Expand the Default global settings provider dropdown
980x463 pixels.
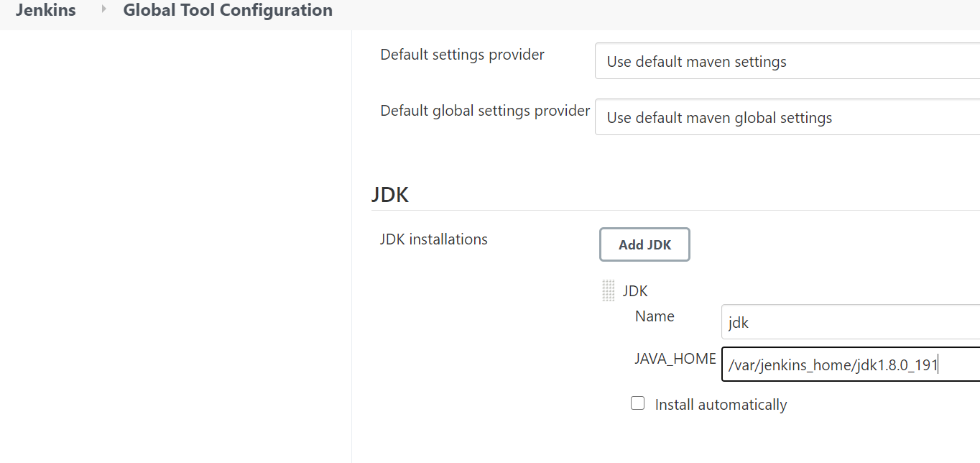[787, 117]
